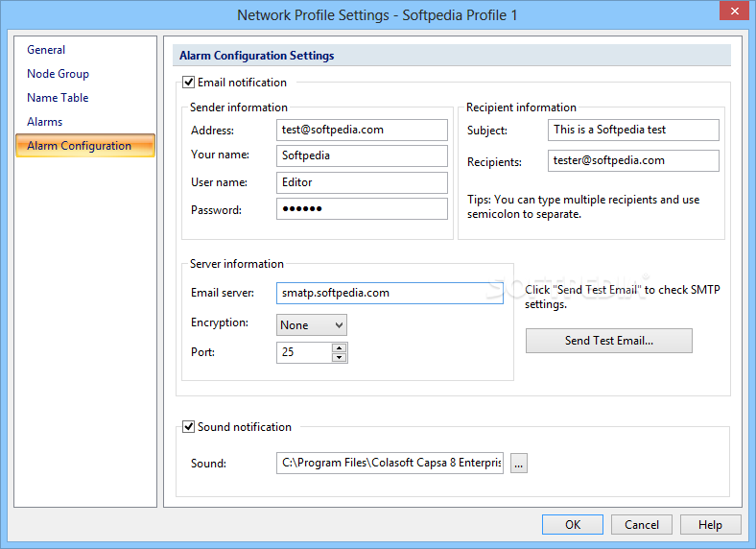Open the General settings page
Image resolution: width=756 pixels, height=549 pixels.
(x=46, y=50)
